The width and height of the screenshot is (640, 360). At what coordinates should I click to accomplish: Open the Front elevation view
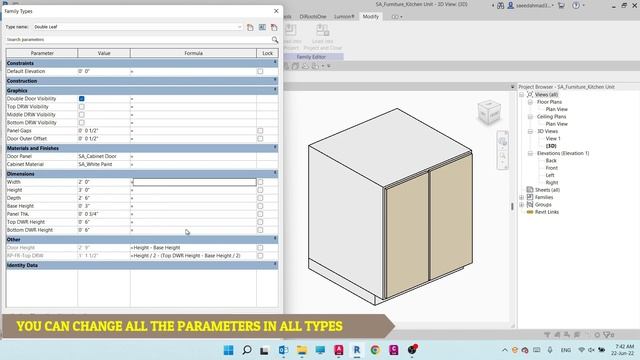[552, 168]
